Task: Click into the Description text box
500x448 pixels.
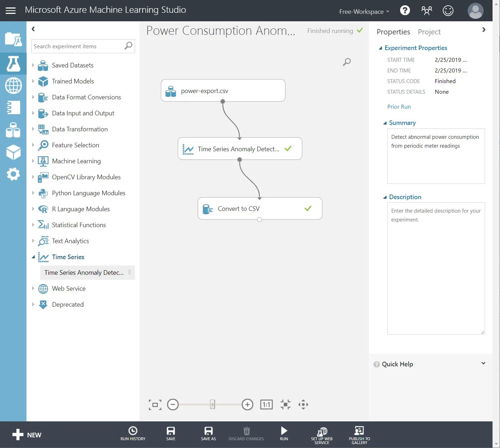Action: pyautogui.click(x=436, y=268)
